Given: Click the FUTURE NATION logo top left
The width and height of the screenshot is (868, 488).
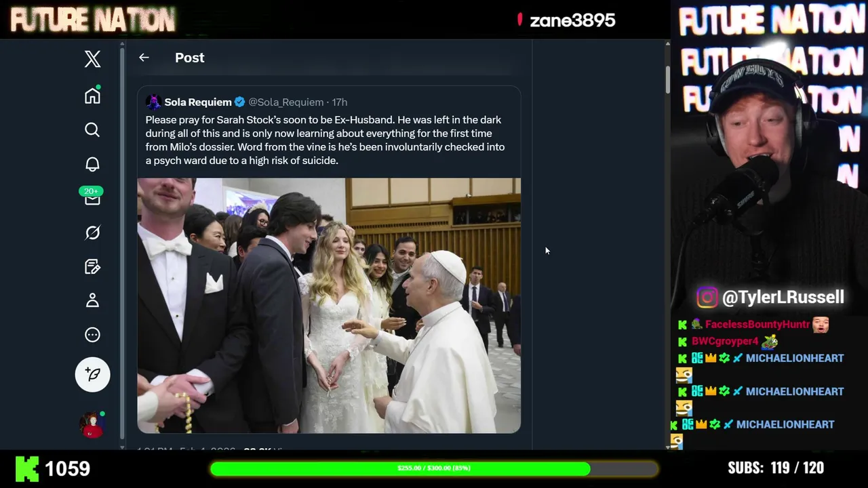Looking at the screenshot, I should pyautogui.click(x=93, y=20).
